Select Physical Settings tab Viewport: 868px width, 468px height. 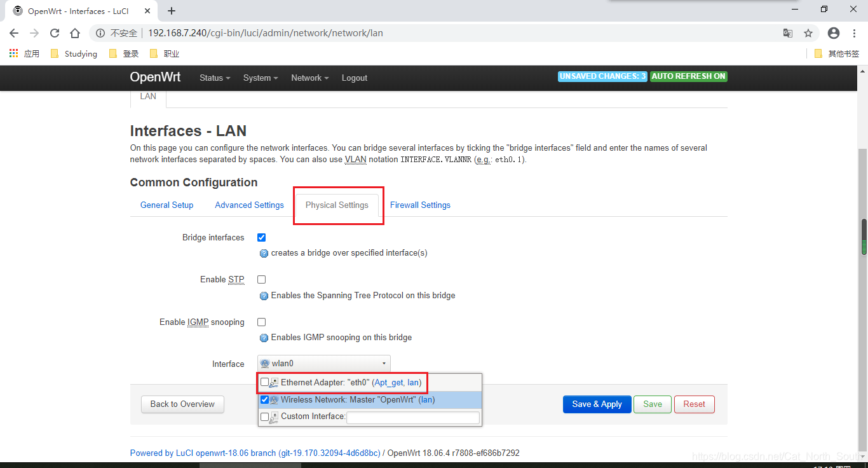(337, 205)
